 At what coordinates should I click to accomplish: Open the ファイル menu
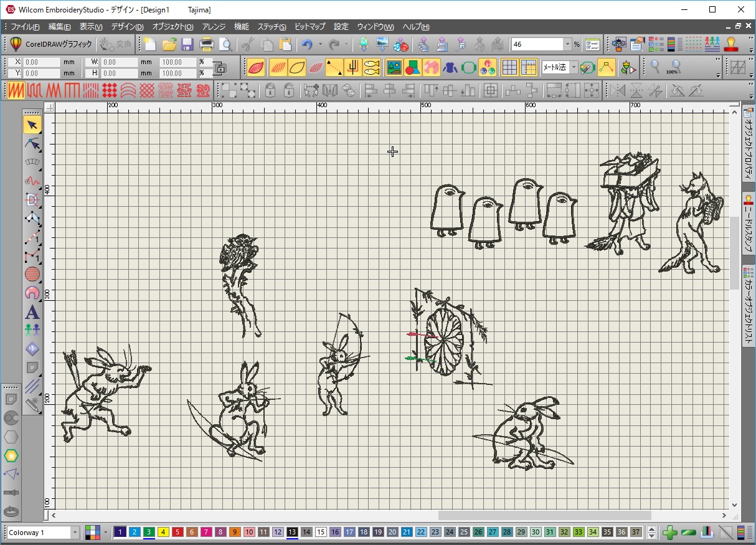pyautogui.click(x=25, y=27)
